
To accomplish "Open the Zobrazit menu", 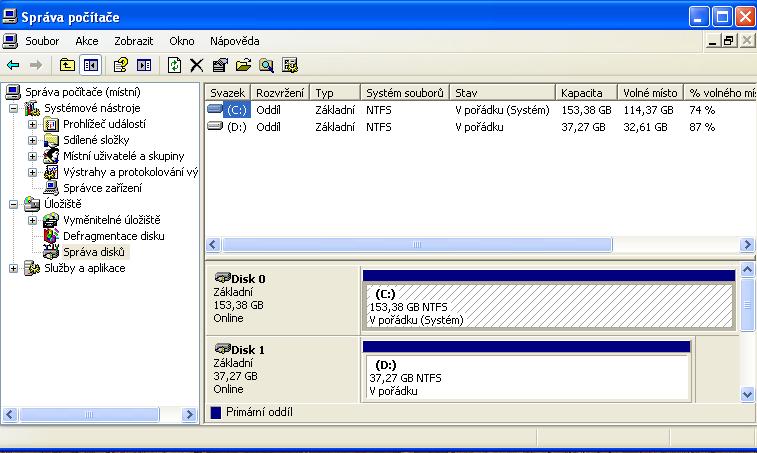I will coord(134,41).
